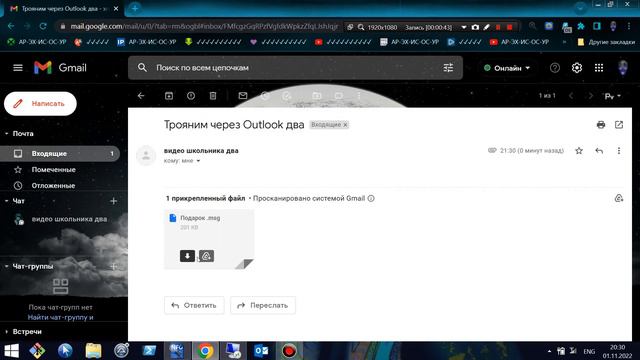Collapse the Чат-группы section
640x360 pixels.
[x=7, y=267]
